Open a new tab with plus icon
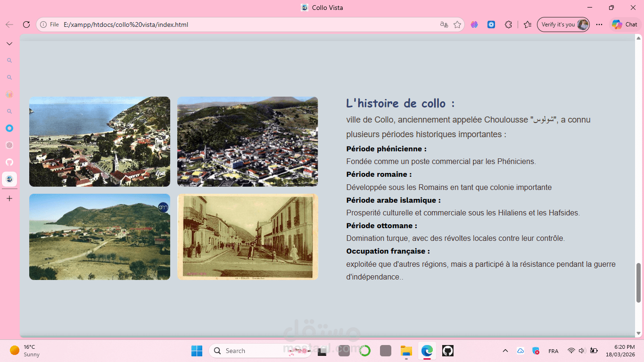This screenshot has width=644, height=362. [x=9, y=198]
